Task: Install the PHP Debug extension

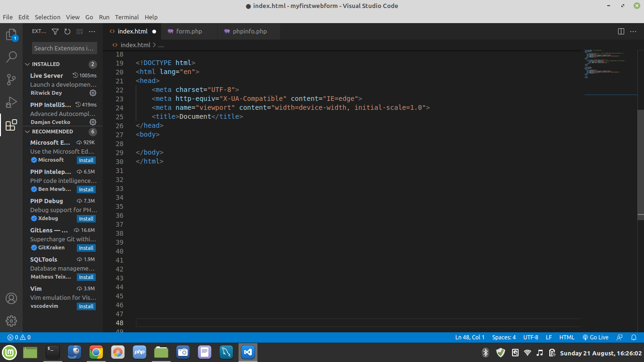Action: [86, 219]
